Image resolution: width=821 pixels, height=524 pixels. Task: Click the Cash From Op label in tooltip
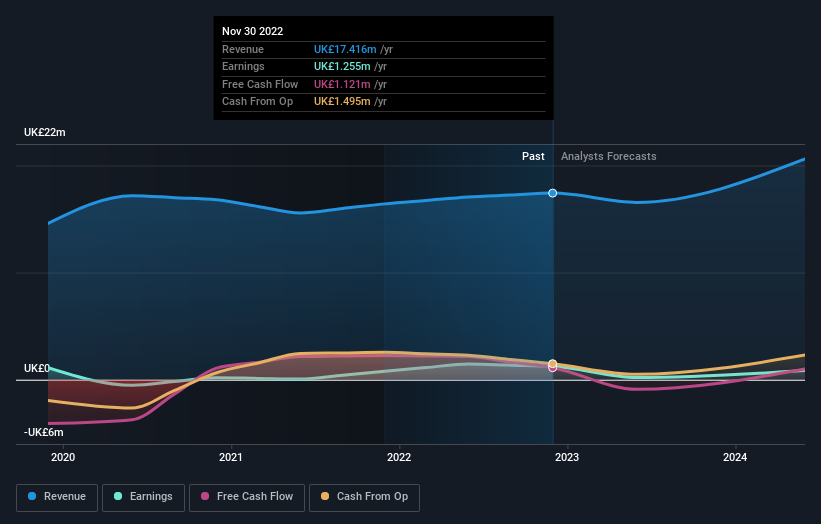click(x=257, y=102)
